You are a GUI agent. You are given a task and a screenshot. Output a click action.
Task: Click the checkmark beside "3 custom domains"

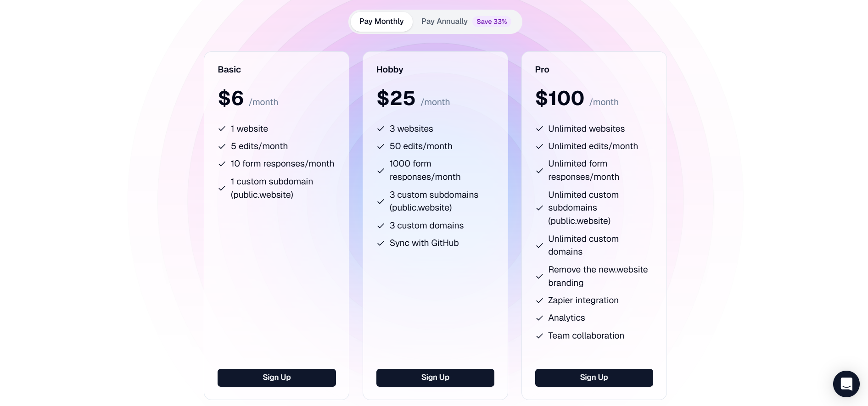click(381, 226)
